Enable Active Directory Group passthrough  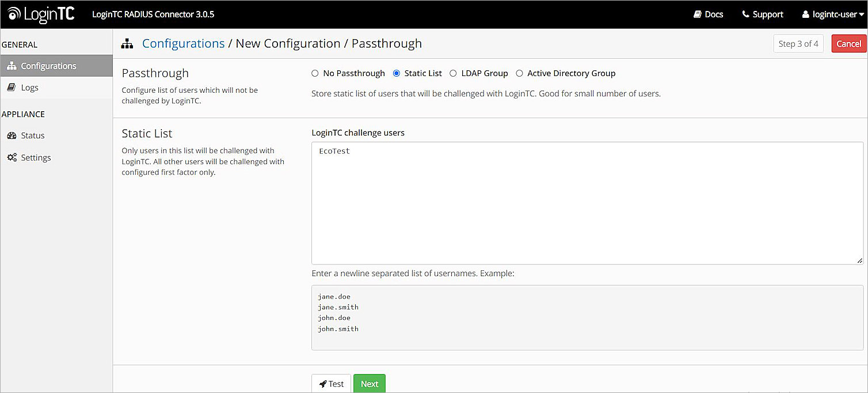[520, 73]
